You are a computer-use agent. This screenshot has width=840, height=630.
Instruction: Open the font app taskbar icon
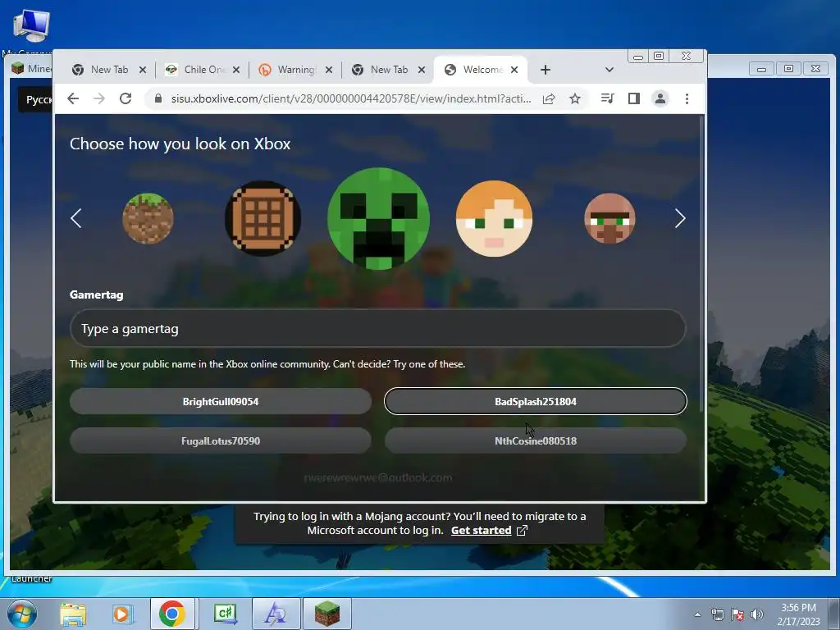tap(276, 614)
